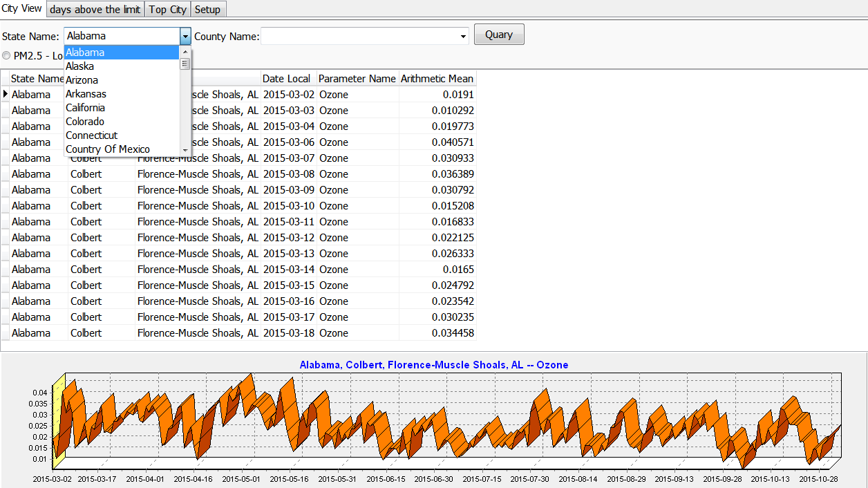This screenshot has height=488, width=868.
Task: Click the Parameter Name column header
Action: [x=357, y=79]
